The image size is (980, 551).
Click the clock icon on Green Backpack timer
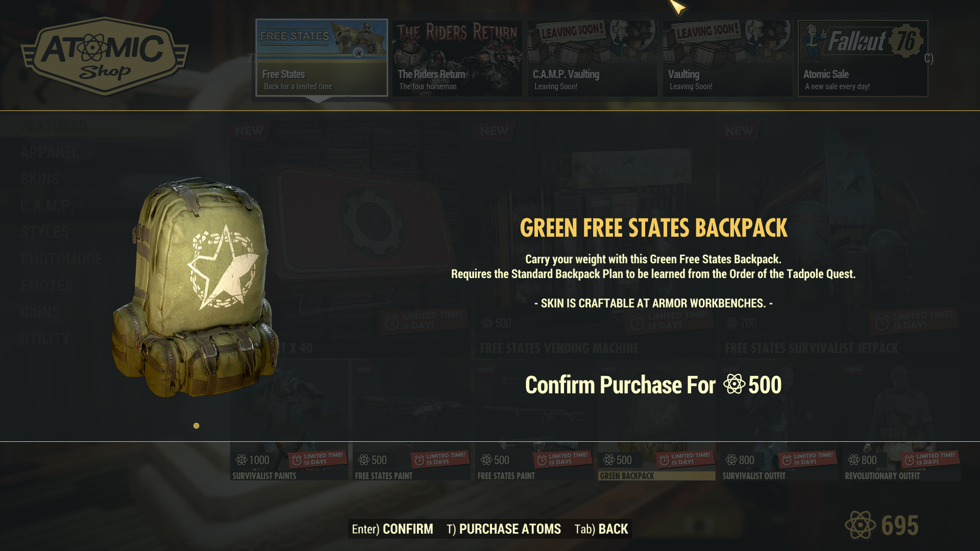coord(664,461)
